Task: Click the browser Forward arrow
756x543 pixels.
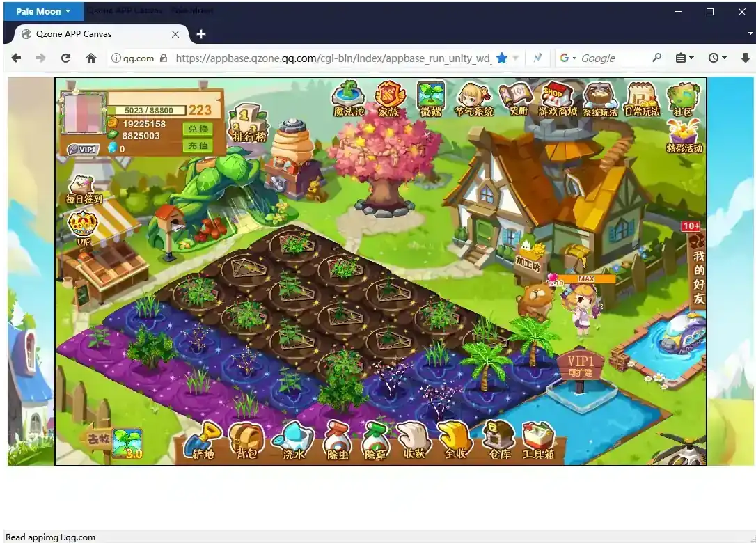Action: click(x=41, y=58)
